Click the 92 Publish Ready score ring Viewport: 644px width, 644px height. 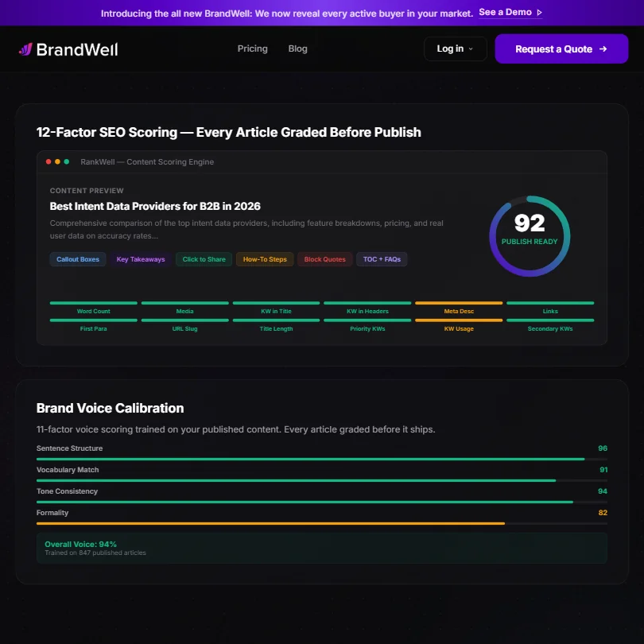(530, 236)
